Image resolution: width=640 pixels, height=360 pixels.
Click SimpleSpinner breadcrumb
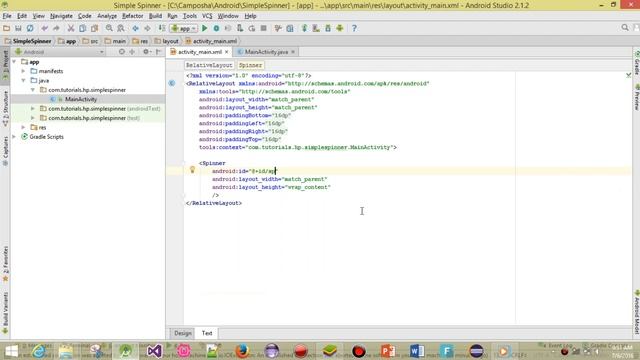(x=28, y=41)
